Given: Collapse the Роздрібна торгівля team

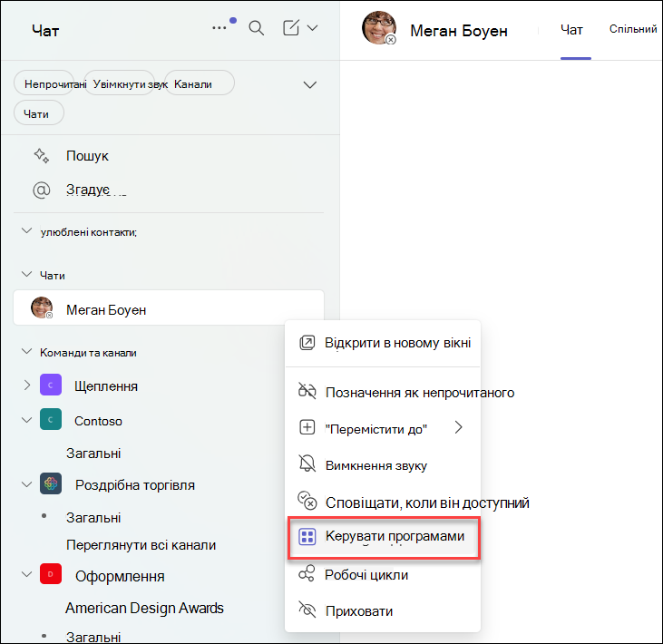Looking at the screenshot, I should [x=26, y=484].
